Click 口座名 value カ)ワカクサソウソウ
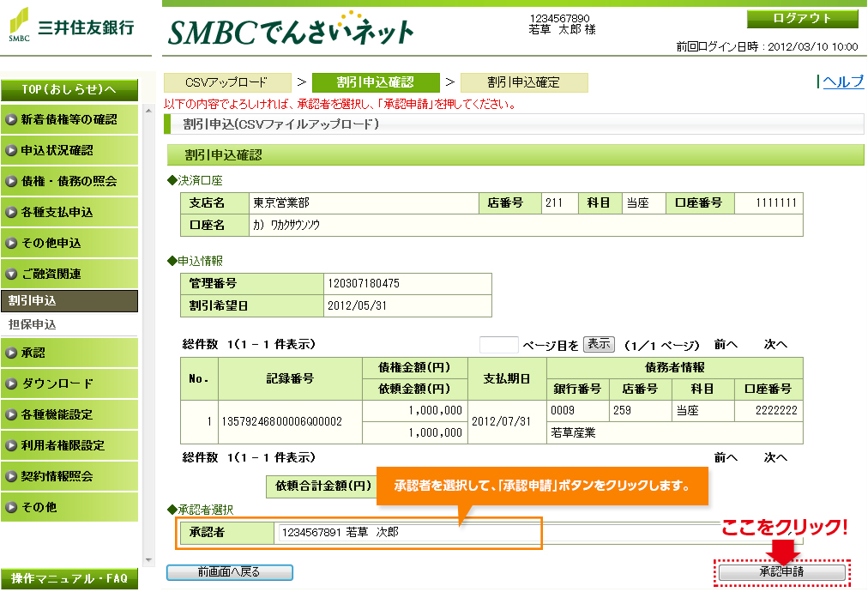Image resolution: width=868 pixels, height=592 pixels. click(286, 226)
